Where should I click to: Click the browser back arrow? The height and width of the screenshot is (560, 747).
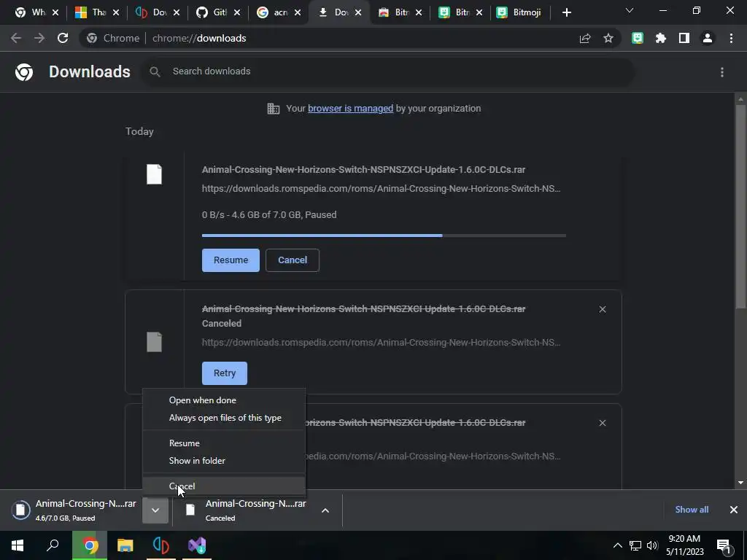(16, 38)
